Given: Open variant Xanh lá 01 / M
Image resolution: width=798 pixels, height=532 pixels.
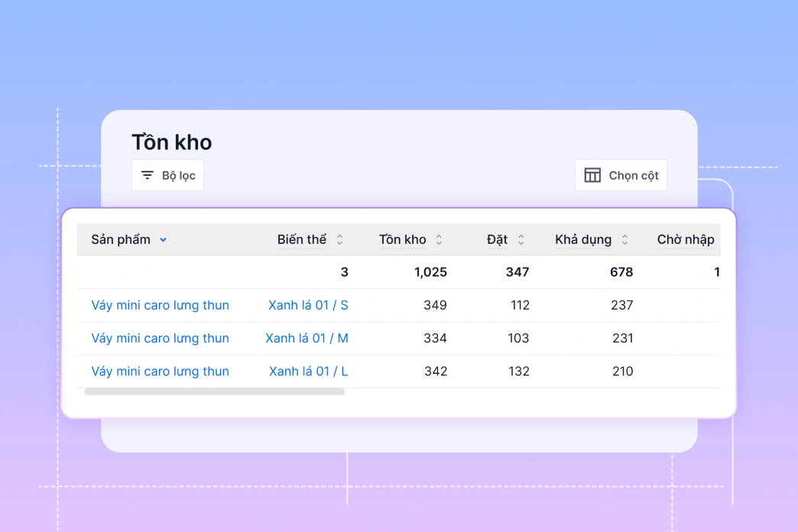Looking at the screenshot, I should click(x=307, y=338).
